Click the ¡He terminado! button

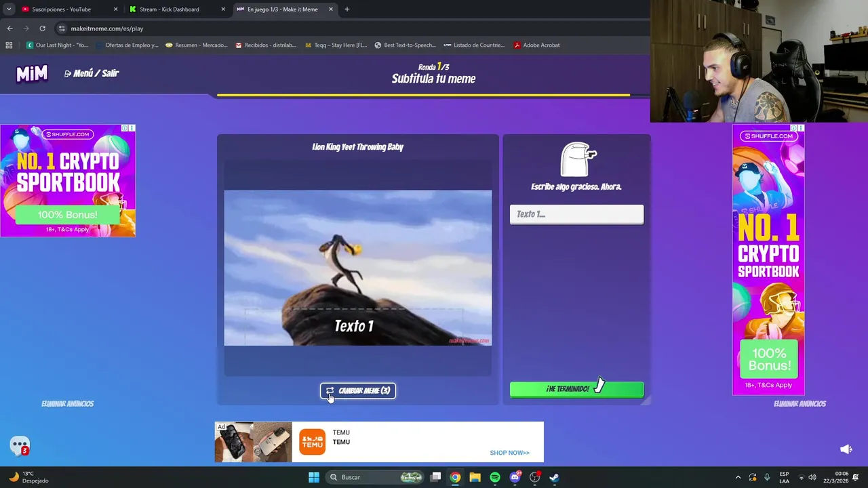point(576,389)
